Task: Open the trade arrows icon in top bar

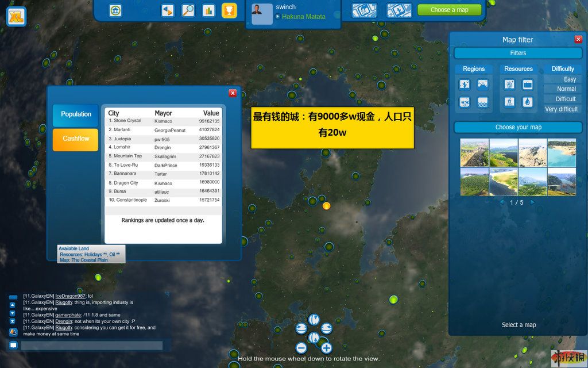Action: 168,10
